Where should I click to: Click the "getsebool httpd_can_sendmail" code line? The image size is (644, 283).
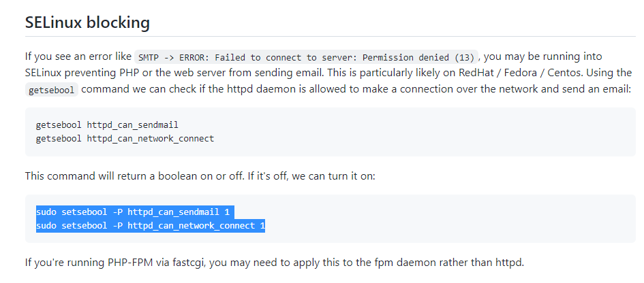[107, 124]
